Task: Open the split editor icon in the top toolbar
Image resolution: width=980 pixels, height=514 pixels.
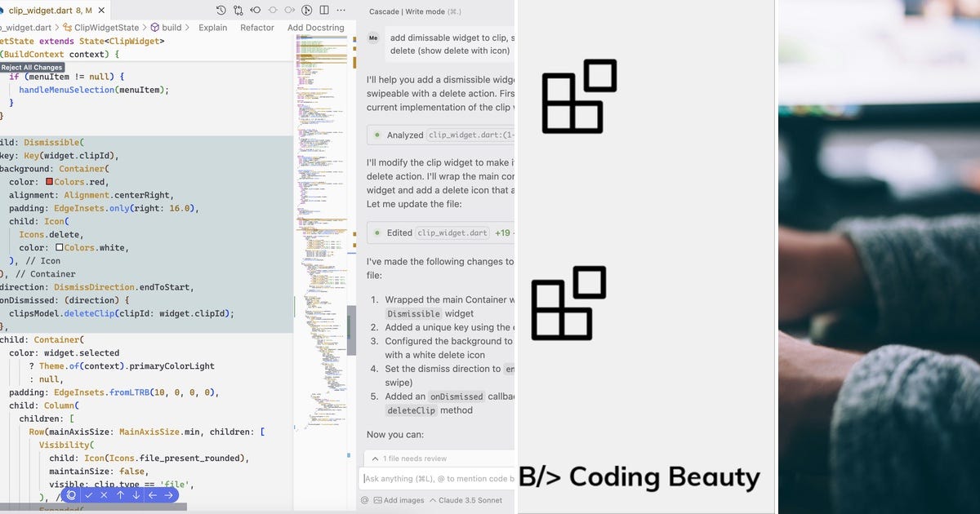Action: [x=324, y=10]
